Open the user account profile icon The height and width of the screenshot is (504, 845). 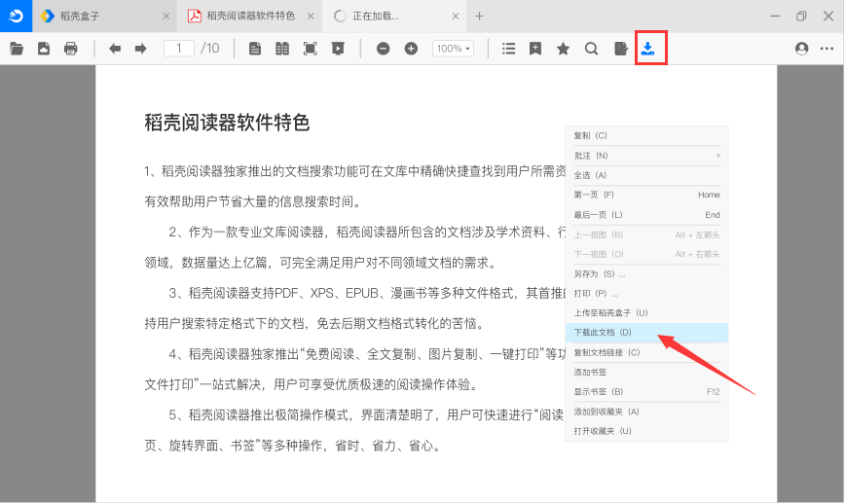click(802, 49)
